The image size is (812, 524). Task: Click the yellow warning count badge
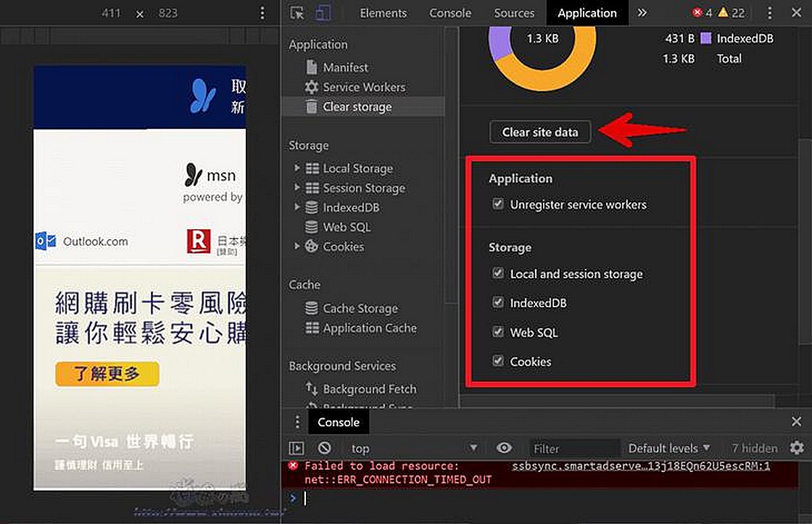[x=732, y=13]
